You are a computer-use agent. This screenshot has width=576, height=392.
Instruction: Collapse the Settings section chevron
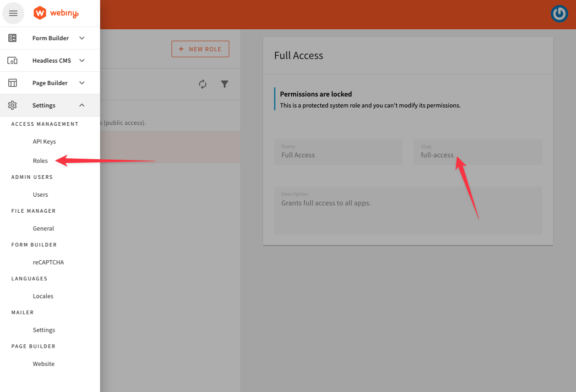click(82, 105)
